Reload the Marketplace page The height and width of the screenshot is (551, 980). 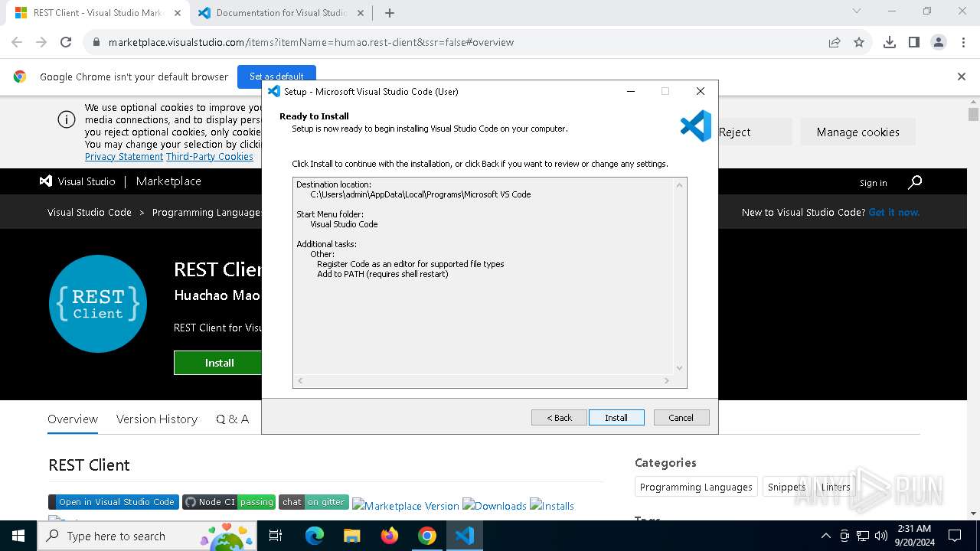click(x=66, y=42)
